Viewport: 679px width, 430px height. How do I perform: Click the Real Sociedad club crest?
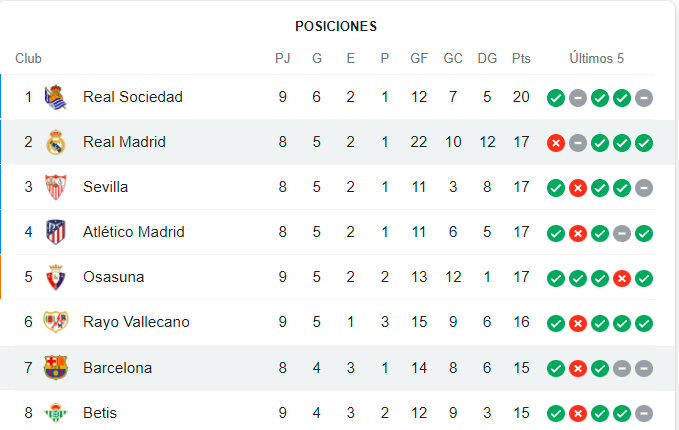[56, 97]
